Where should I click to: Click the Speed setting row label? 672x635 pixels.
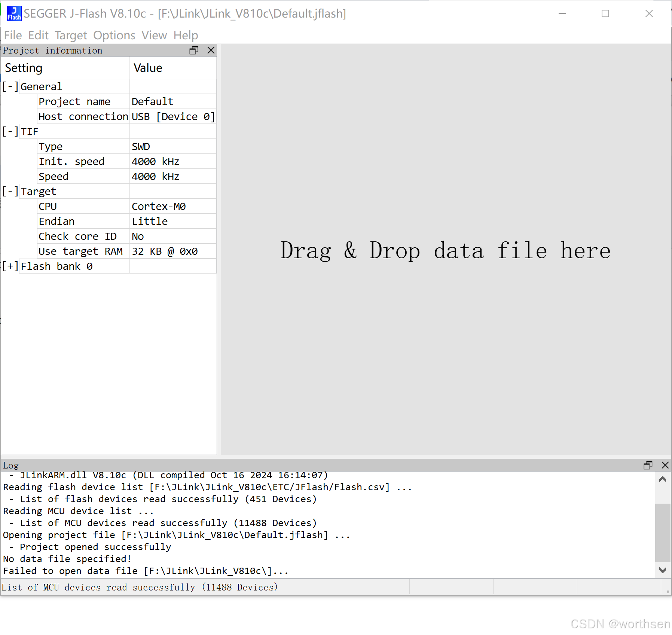click(83, 176)
